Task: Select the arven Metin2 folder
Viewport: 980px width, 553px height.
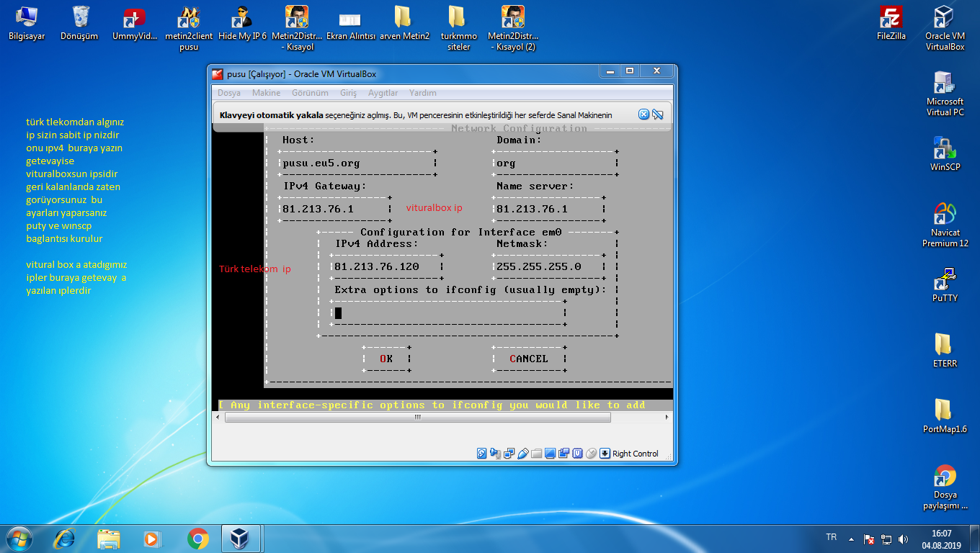Action: (x=404, y=24)
